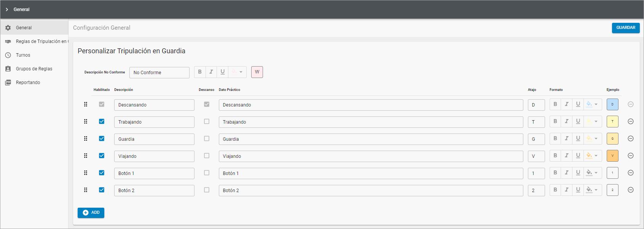
Task: Click the bed icon for Reglas de Tripulación
Action: pyautogui.click(x=8, y=41)
